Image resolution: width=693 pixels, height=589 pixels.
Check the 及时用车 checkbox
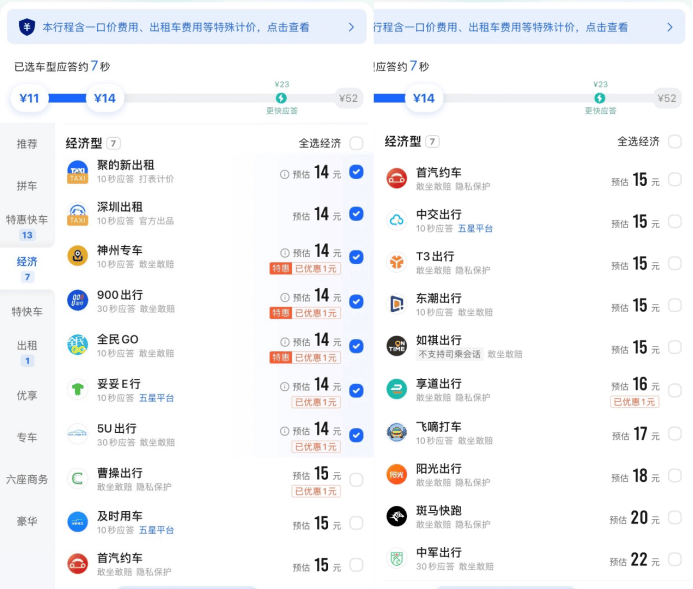pyautogui.click(x=356, y=523)
